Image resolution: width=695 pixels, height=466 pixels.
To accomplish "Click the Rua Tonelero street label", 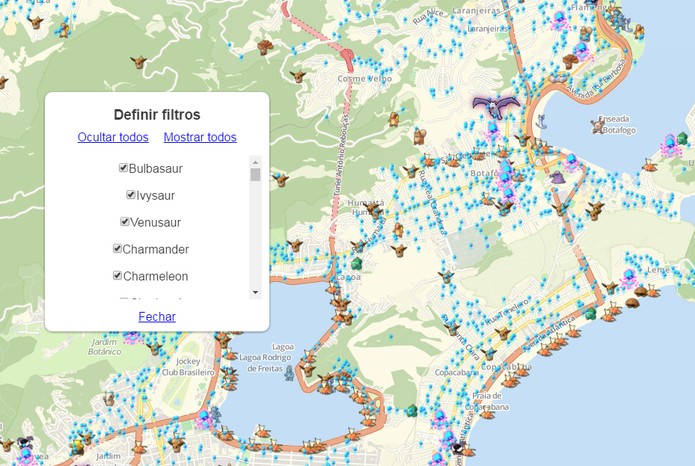I will click(506, 313).
